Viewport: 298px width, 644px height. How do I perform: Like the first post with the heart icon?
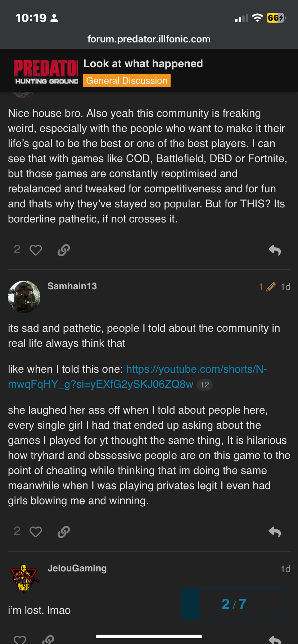(36, 250)
